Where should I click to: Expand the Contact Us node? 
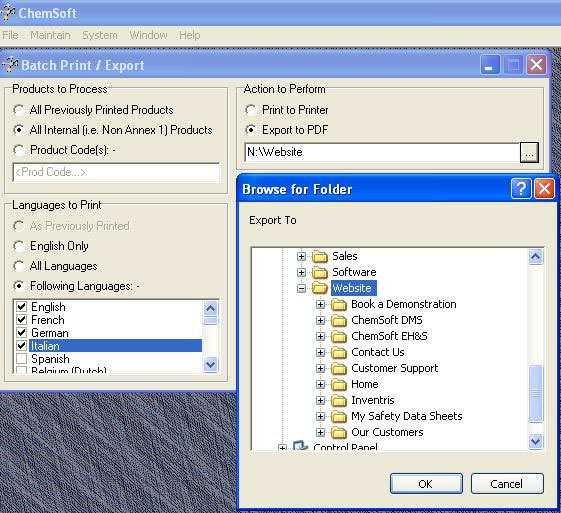click(x=320, y=353)
